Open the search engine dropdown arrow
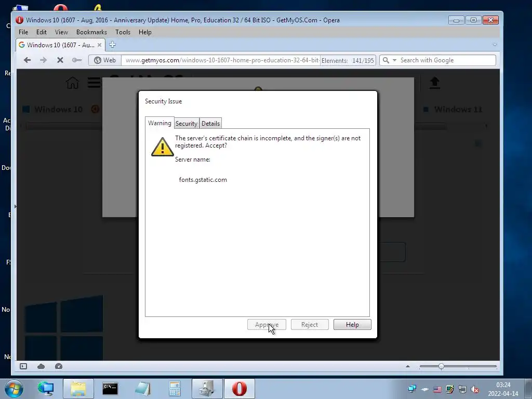 click(395, 60)
